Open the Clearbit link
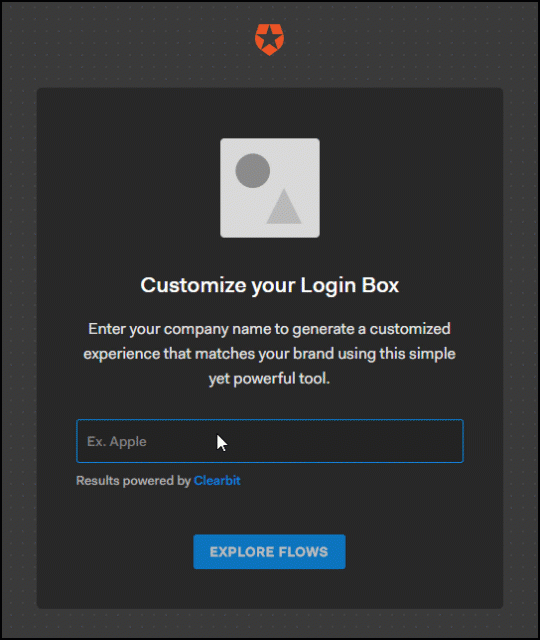The image size is (540, 640). click(217, 480)
